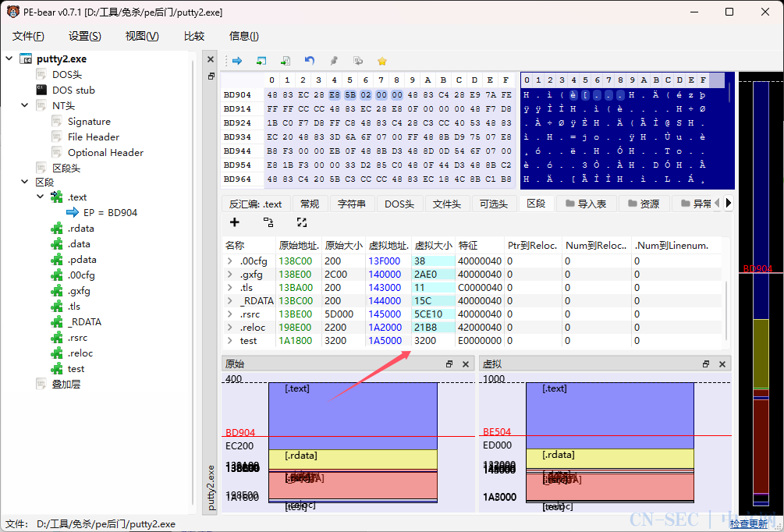Image resolution: width=784 pixels, height=532 pixels.
Task: Click the yellow star toolbar icon
Action: [382, 61]
